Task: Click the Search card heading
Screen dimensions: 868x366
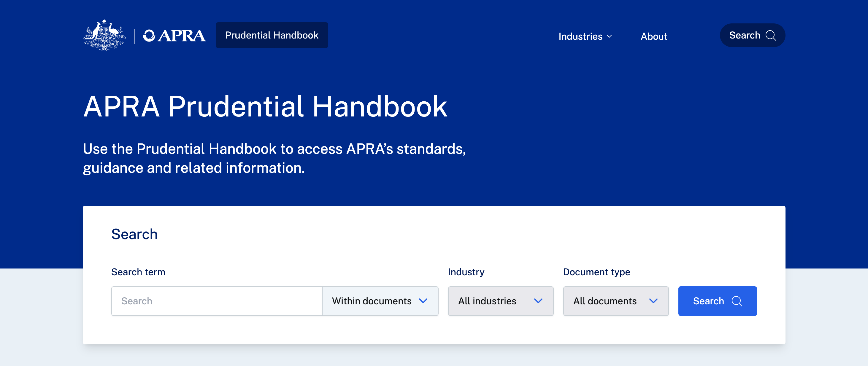Action: [134, 234]
